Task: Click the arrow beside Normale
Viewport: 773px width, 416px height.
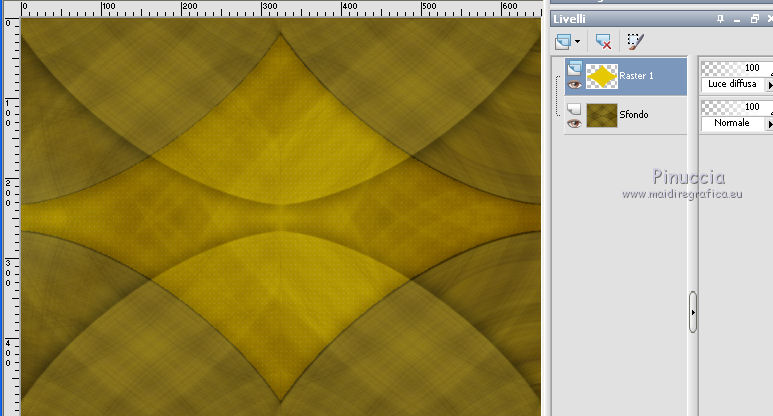Action: coord(769,124)
